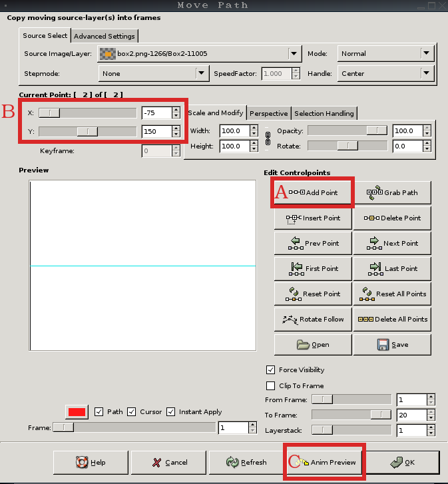Click Reset Point button

click(313, 294)
